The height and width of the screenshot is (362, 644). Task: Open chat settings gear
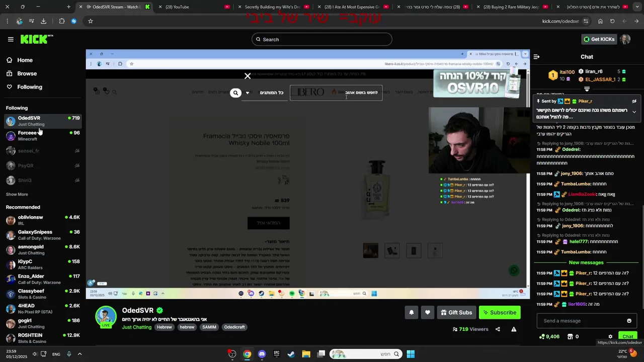pos(610,337)
